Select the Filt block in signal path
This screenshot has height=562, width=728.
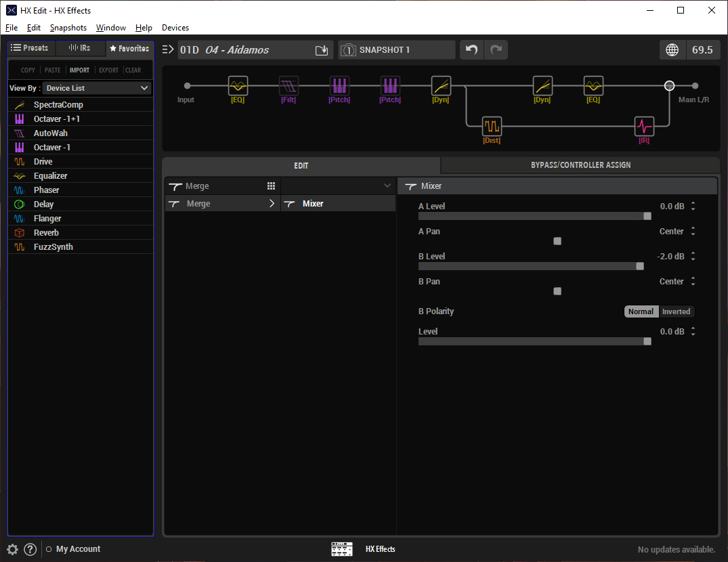pyautogui.click(x=288, y=86)
